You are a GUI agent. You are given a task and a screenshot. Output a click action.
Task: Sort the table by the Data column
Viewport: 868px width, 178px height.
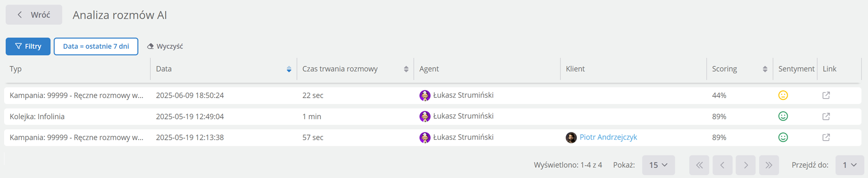289,69
